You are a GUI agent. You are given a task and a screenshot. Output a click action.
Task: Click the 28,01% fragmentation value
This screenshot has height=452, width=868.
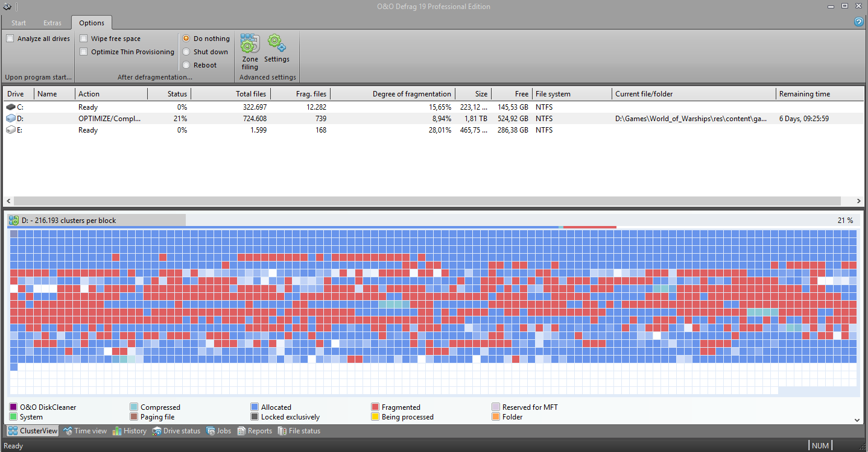(440, 130)
